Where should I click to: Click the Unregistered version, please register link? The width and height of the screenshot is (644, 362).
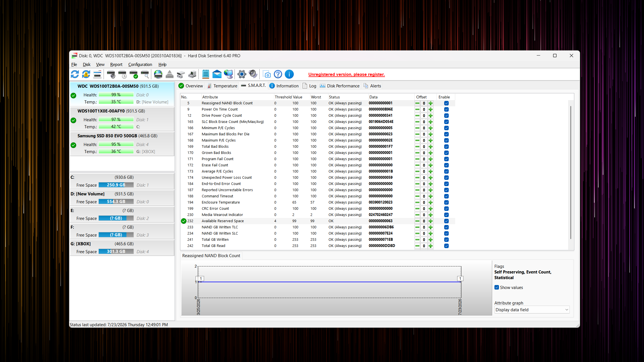(x=347, y=74)
